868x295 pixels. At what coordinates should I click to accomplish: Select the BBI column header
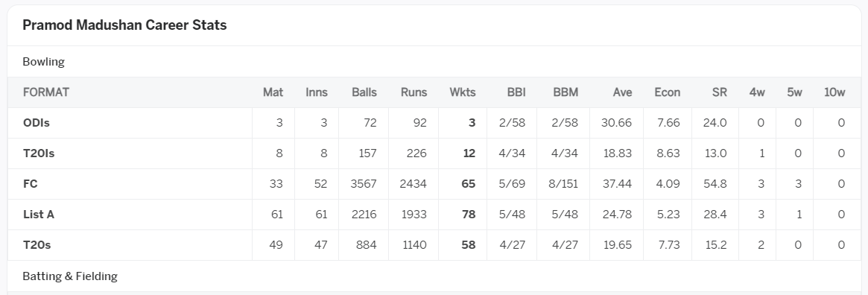pos(516,92)
